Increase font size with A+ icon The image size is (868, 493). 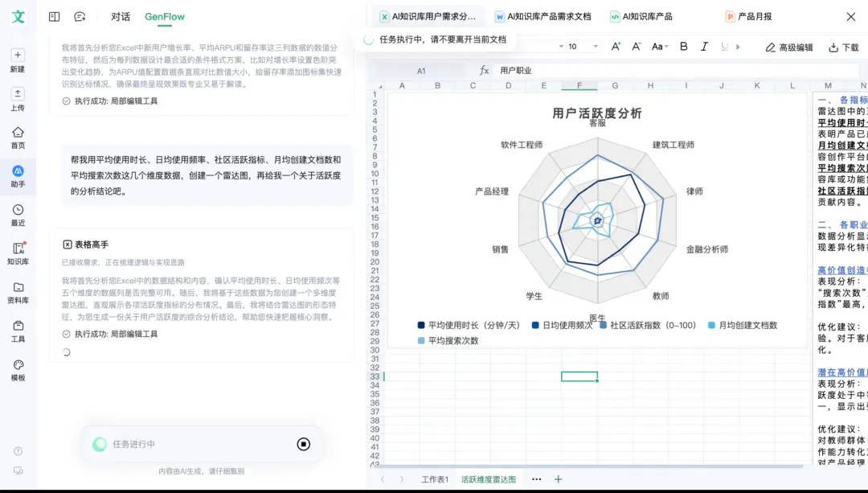click(616, 47)
